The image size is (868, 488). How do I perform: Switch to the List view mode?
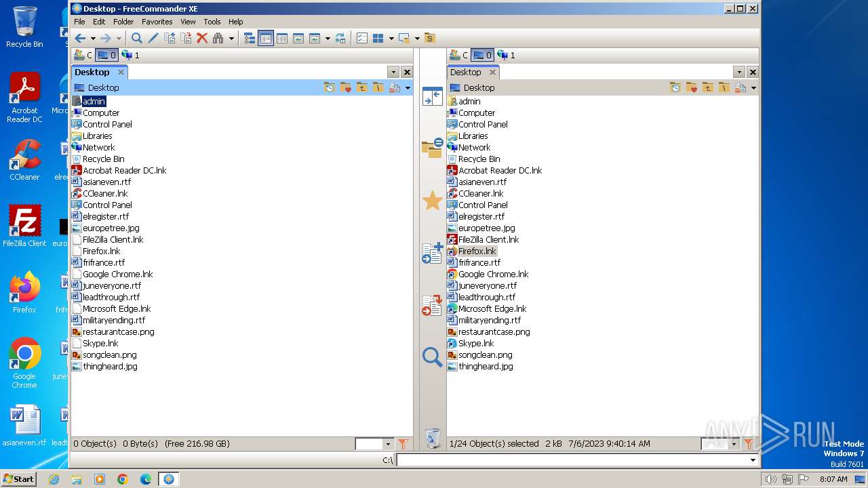click(266, 39)
